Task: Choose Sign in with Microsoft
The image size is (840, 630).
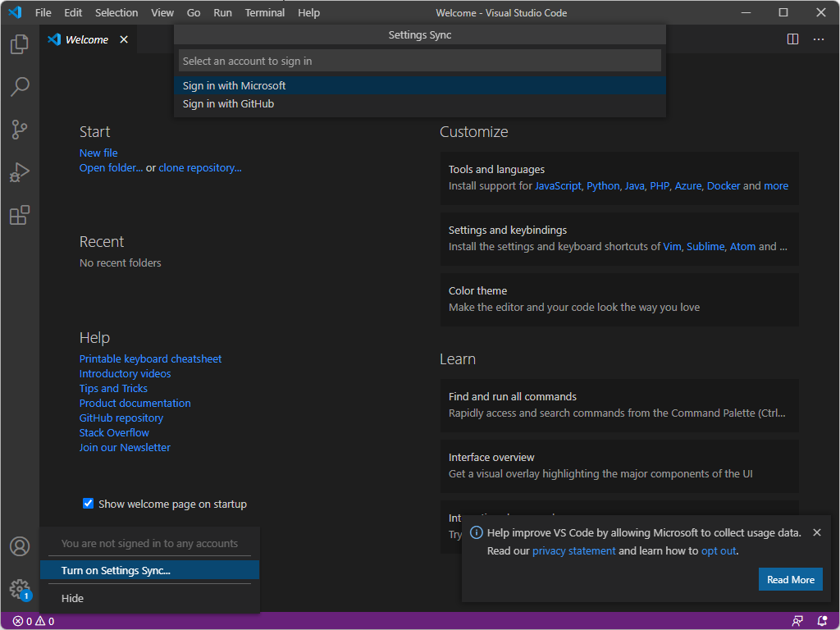Action: [420, 85]
